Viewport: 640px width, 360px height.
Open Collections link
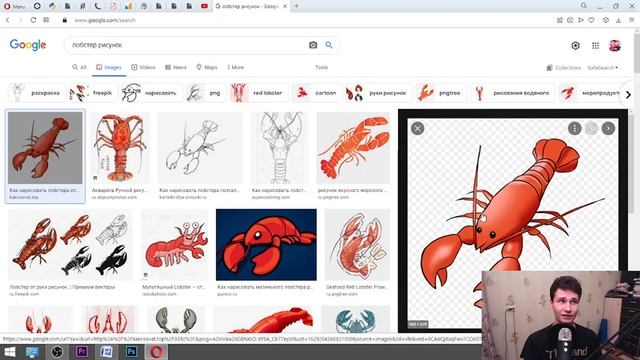click(564, 68)
